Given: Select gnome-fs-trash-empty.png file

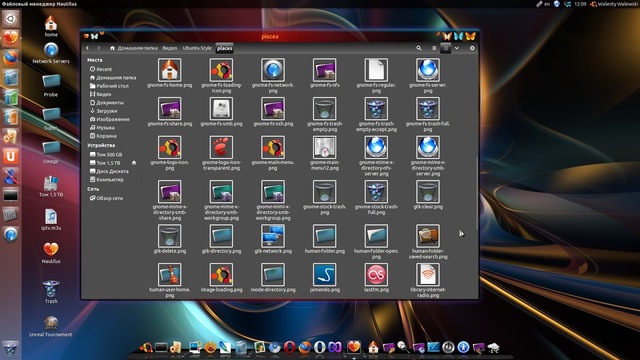Looking at the screenshot, I should point(324,109).
